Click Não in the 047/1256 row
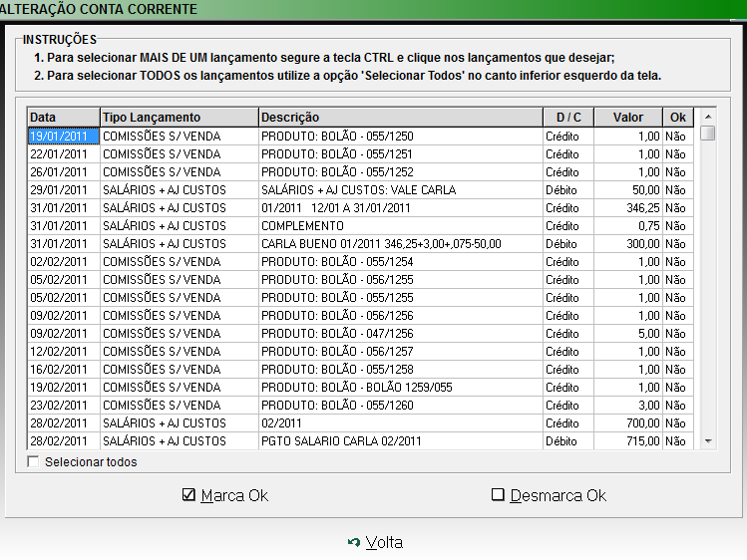The width and height of the screenshot is (747, 560). [678, 334]
